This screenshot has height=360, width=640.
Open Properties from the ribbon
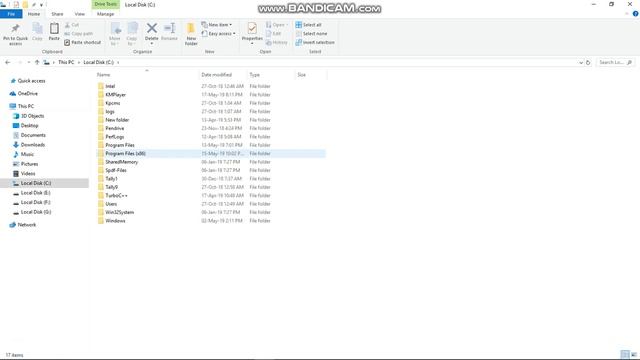click(x=252, y=33)
